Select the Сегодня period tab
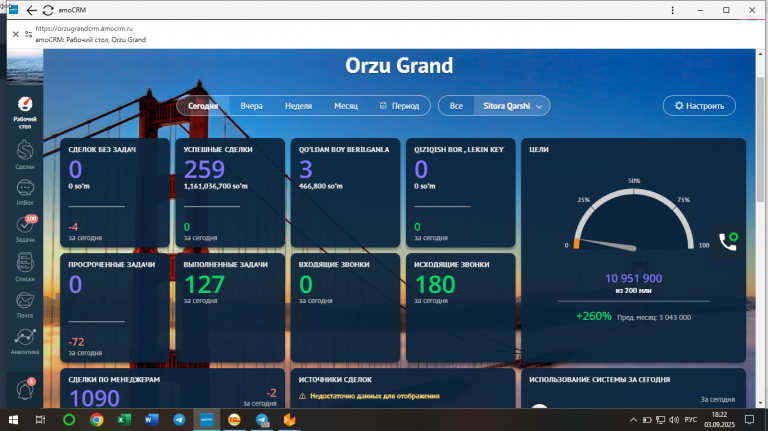The width and height of the screenshot is (768, 431). click(203, 106)
